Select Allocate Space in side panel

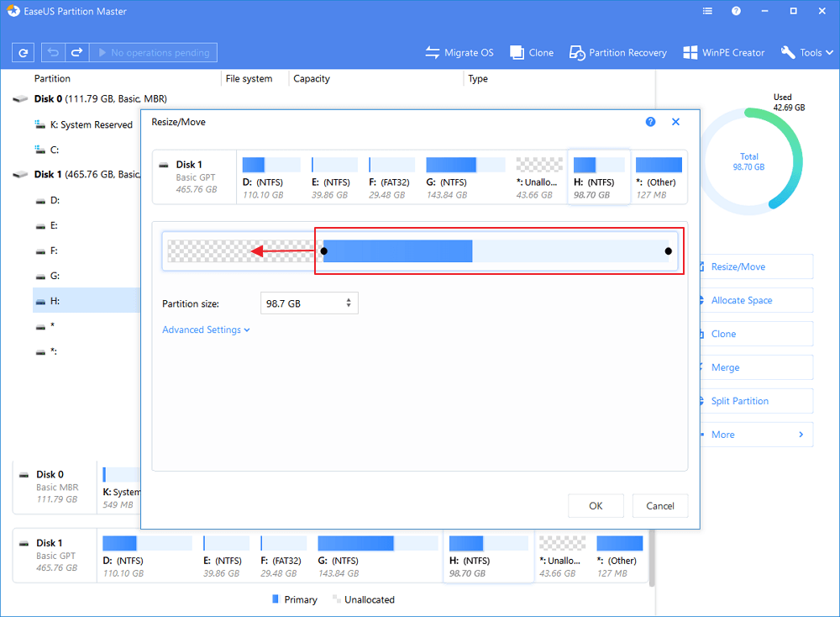click(741, 300)
